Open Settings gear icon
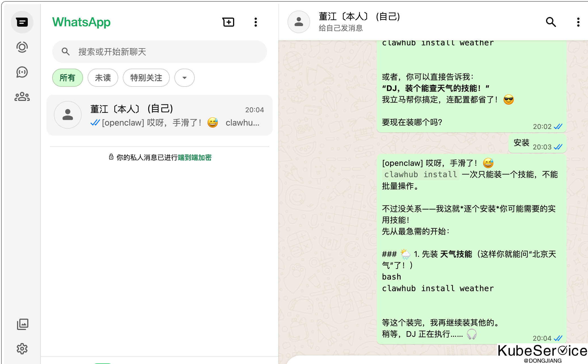 (x=22, y=349)
